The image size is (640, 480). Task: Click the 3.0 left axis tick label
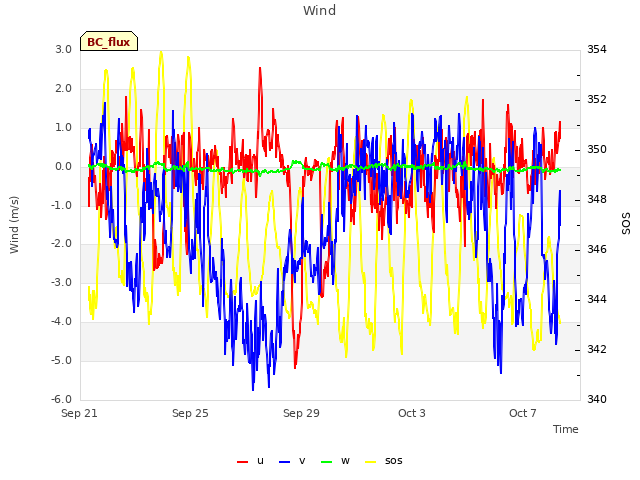[64, 49]
